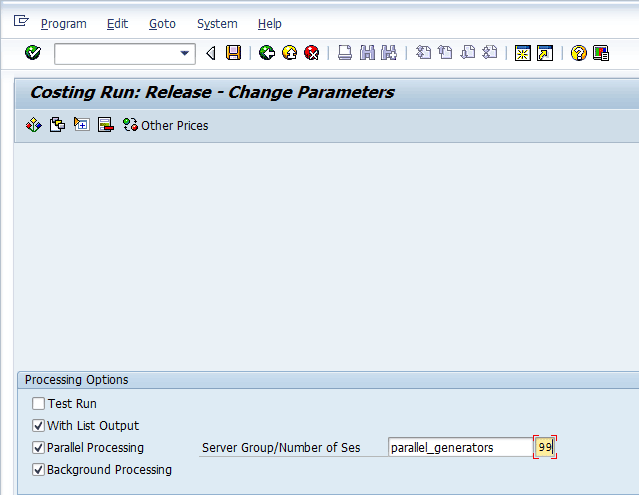Viewport: 639px width, 495px height.
Task: Go back with the green Back arrow icon
Action: pyautogui.click(x=267, y=53)
